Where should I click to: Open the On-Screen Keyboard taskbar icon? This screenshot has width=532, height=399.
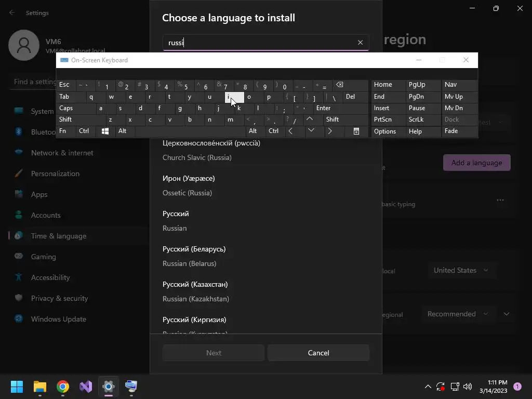[131, 387]
